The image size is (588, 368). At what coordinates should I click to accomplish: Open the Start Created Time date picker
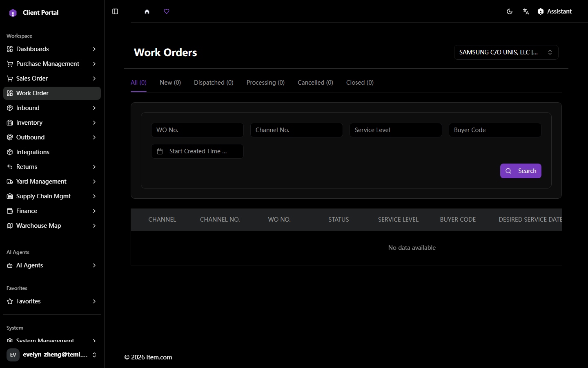(197, 151)
